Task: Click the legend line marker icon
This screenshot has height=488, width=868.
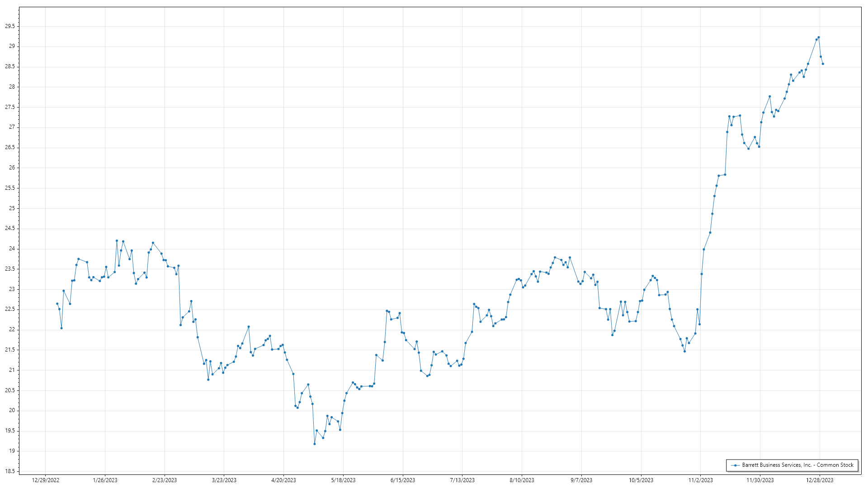Action: pos(735,465)
